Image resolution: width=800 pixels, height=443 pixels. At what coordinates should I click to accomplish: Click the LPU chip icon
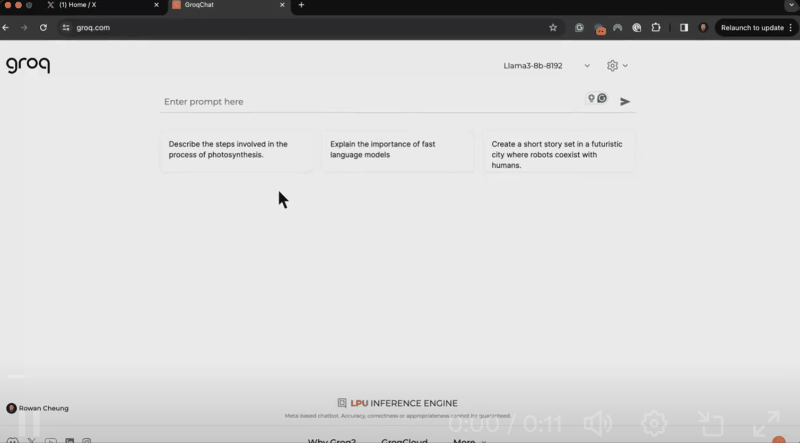tap(342, 403)
